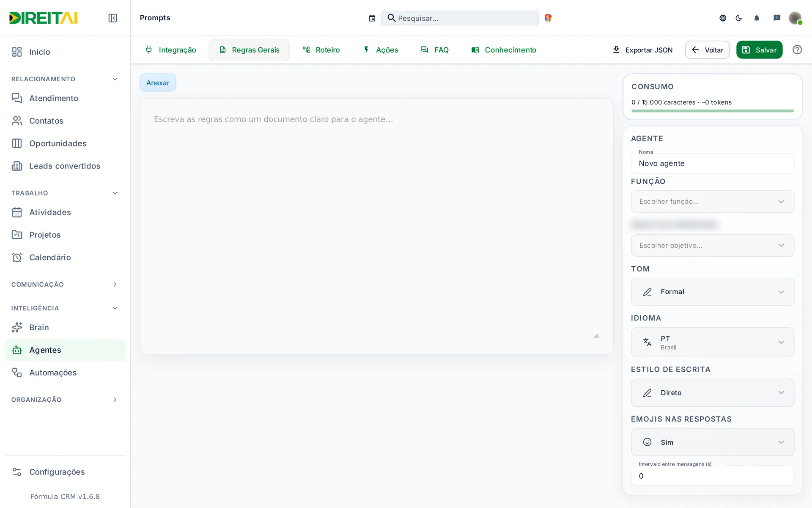Open Oportunidades in sidebar

click(x=65, y=144)
